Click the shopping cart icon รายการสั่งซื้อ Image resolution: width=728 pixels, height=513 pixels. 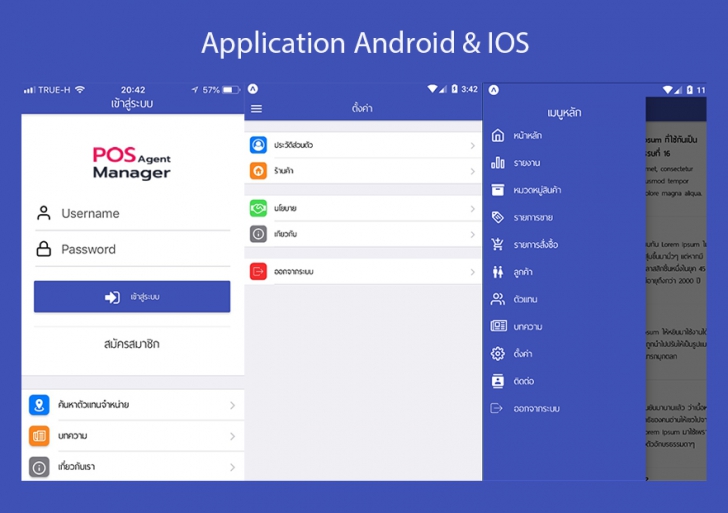coord(498,244)
